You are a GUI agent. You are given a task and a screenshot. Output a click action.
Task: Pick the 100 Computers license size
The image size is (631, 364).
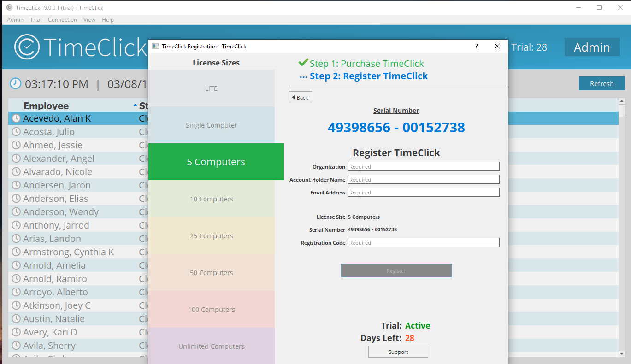click(212, 310)
